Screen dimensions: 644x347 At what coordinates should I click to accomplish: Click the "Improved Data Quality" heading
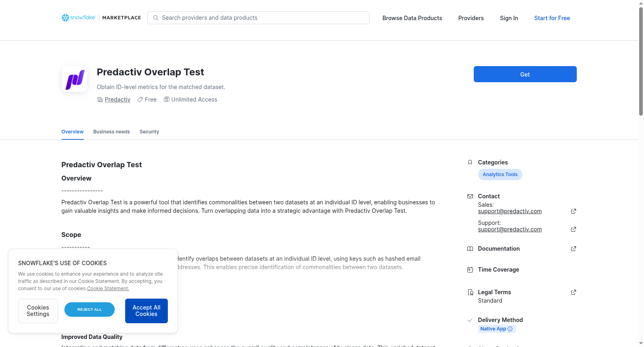(x=92, y=337)
